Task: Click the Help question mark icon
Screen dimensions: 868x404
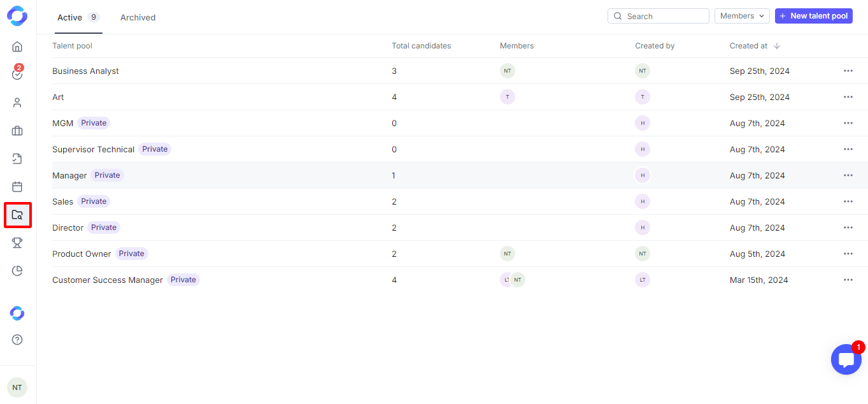Action: pos(17,340)
